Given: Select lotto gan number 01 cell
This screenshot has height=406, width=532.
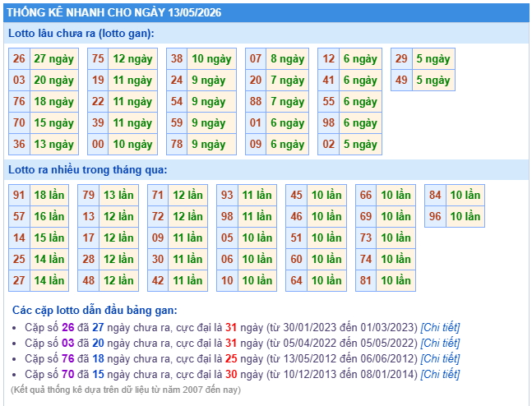Looking at the screenshot, I should pos(256,122).
